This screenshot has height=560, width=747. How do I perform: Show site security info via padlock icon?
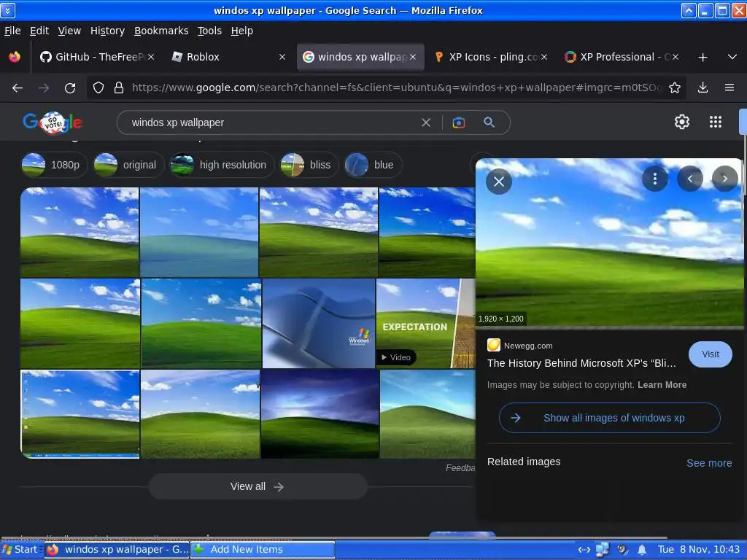coord(119,87)
